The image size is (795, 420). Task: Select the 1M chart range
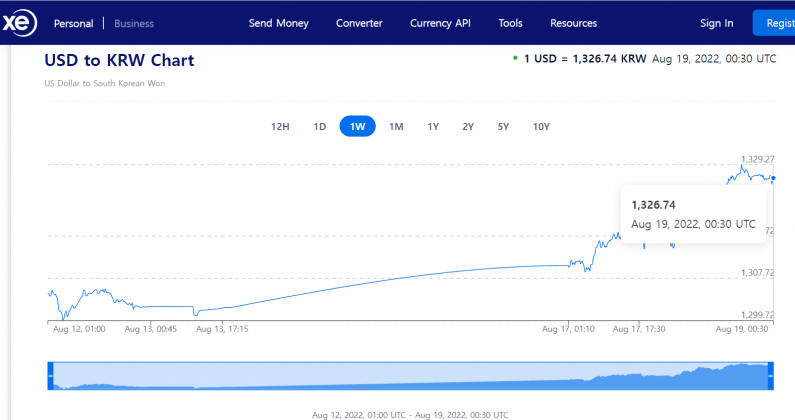pos(396,126)
